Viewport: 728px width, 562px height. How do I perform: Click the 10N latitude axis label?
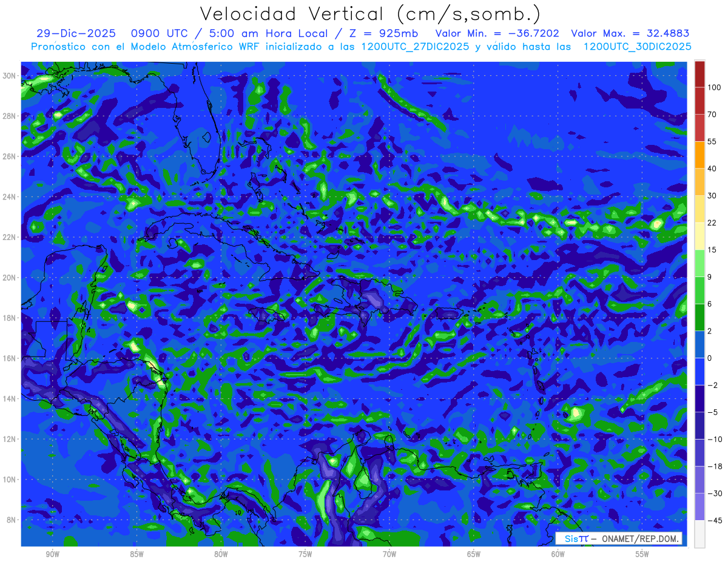click(10, 480)
